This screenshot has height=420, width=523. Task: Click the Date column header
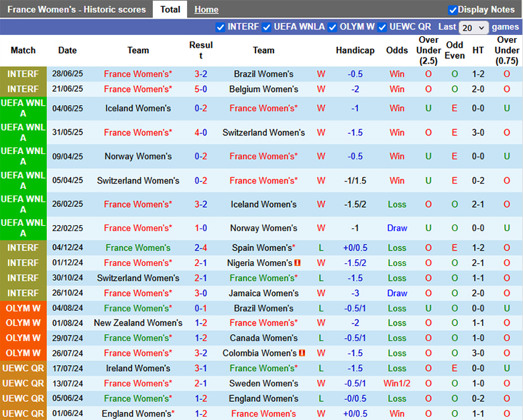tap(67, 50)
